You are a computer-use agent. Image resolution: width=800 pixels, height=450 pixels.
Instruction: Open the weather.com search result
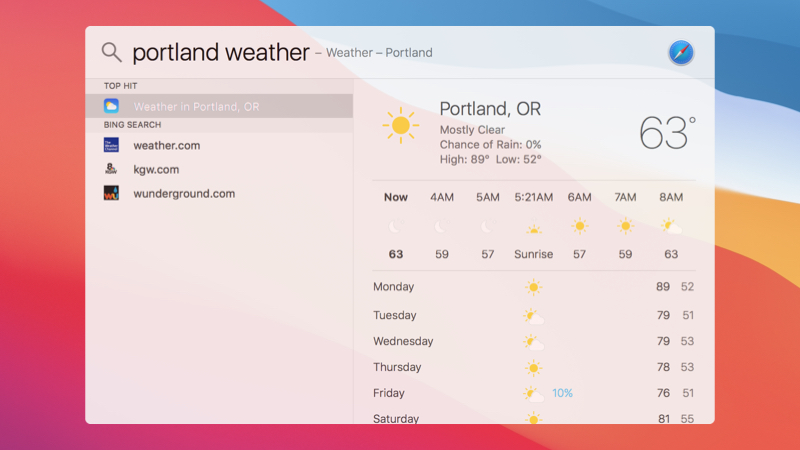coord(166,145)
